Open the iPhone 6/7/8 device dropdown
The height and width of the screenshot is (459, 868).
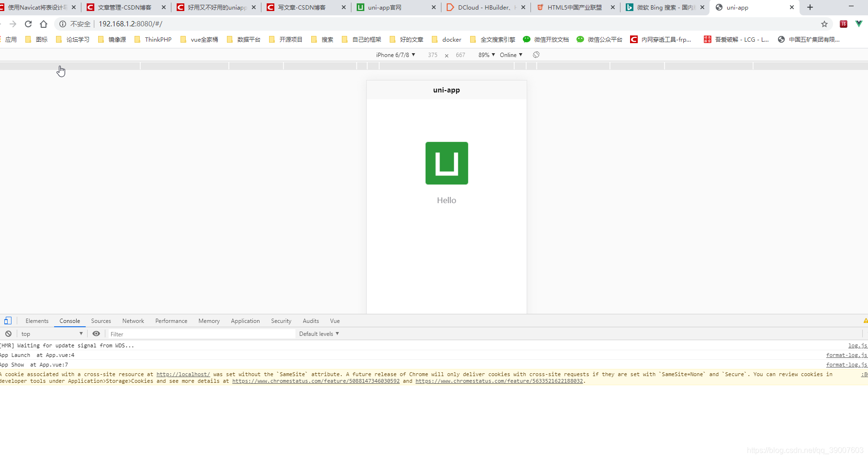point(395,55)
